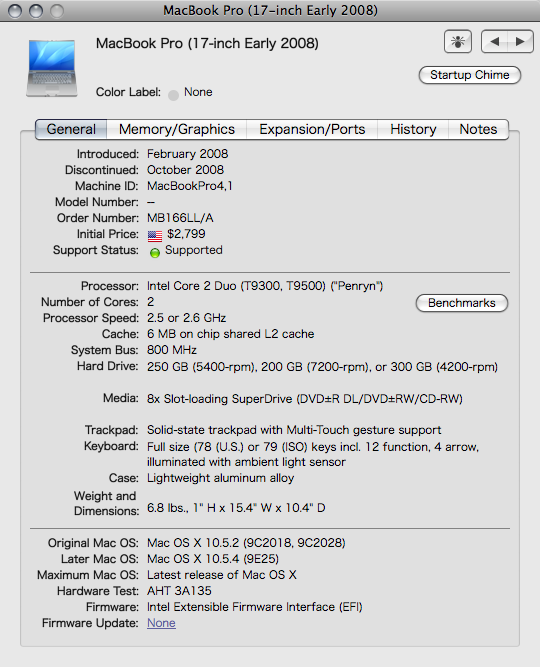The width and height of the screenshot is (540, 667).
Task: Play the Startup Chime
Action: click(470, 75)
